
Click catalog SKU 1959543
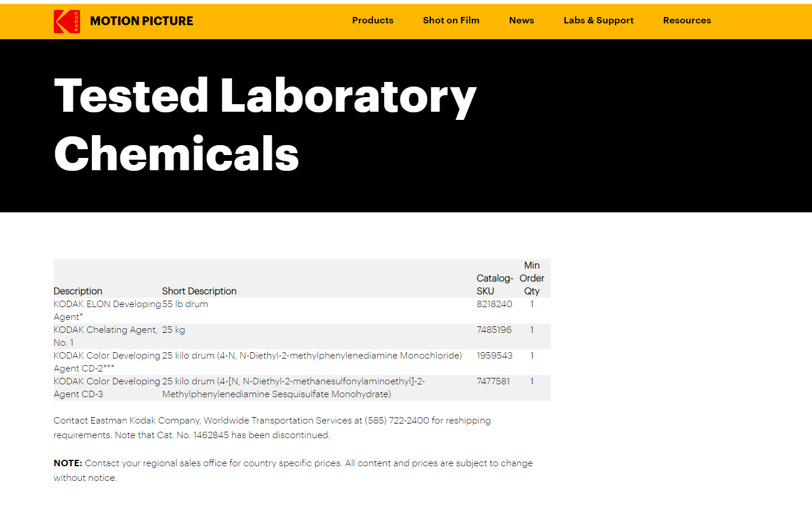[x=494, y=356]
